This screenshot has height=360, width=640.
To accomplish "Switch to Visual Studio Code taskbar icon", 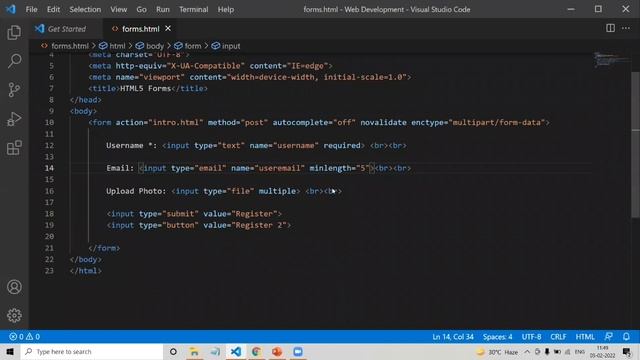I will tap(236, 351).
